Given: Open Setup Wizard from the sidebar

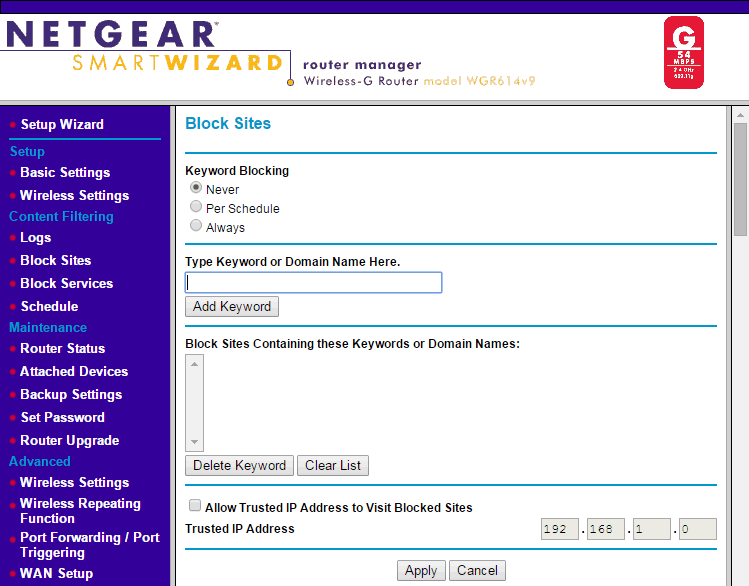Looking at the screenshot, I should point(62,124).
